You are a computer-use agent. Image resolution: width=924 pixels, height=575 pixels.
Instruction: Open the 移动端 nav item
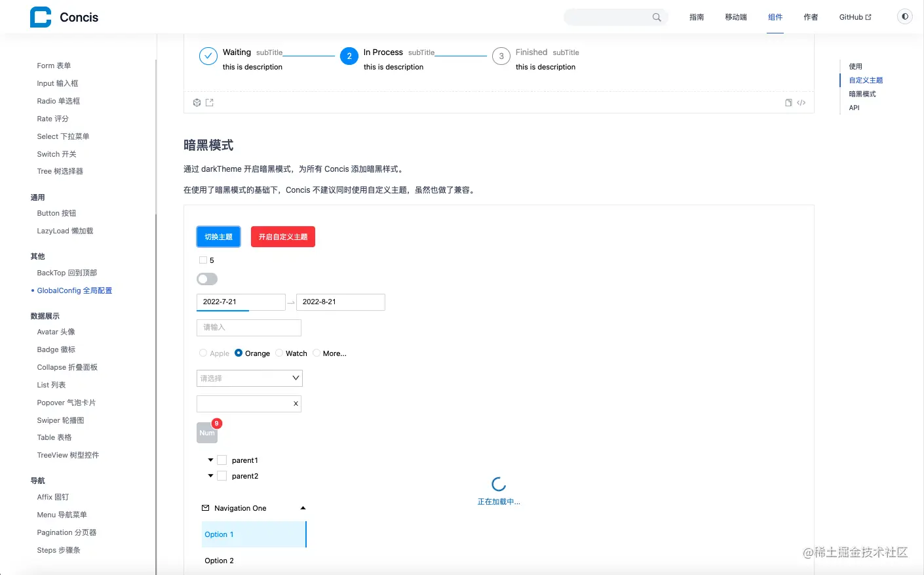click(x=736, y=17)
